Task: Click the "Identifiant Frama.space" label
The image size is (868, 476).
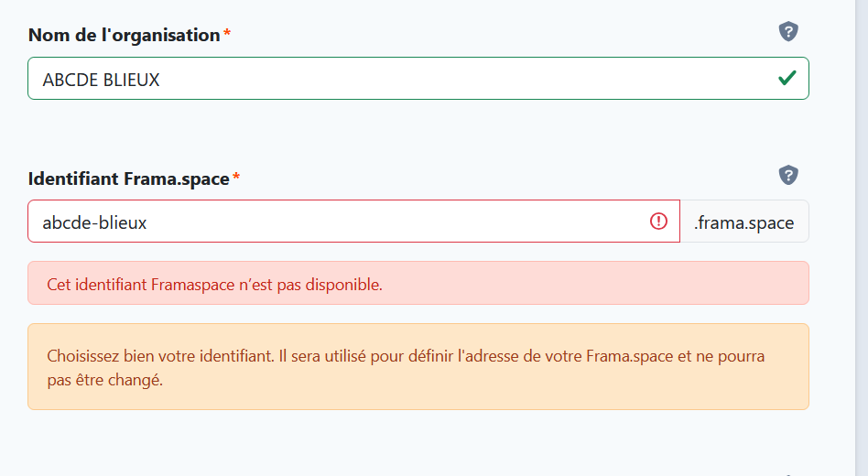Action: click(129, 178)
